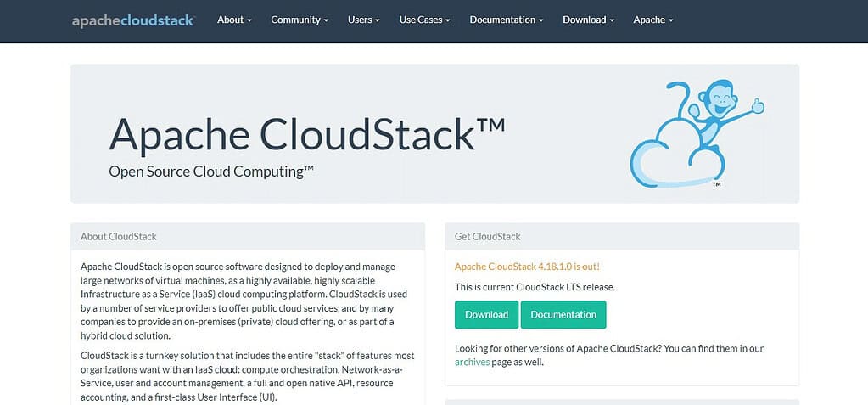Screen dimensions: 868x405
Task: Open the Documentation navbar dropdown
Action: point(507,20)
